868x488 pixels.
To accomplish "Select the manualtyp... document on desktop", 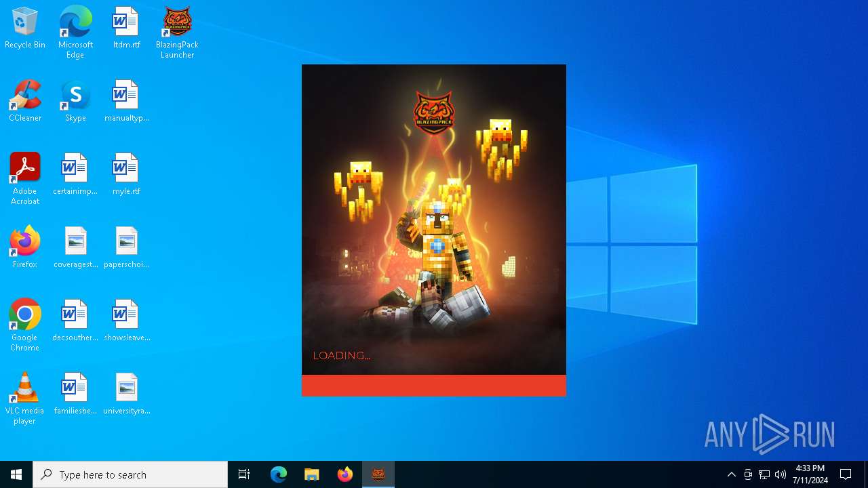I will point(126,101).
